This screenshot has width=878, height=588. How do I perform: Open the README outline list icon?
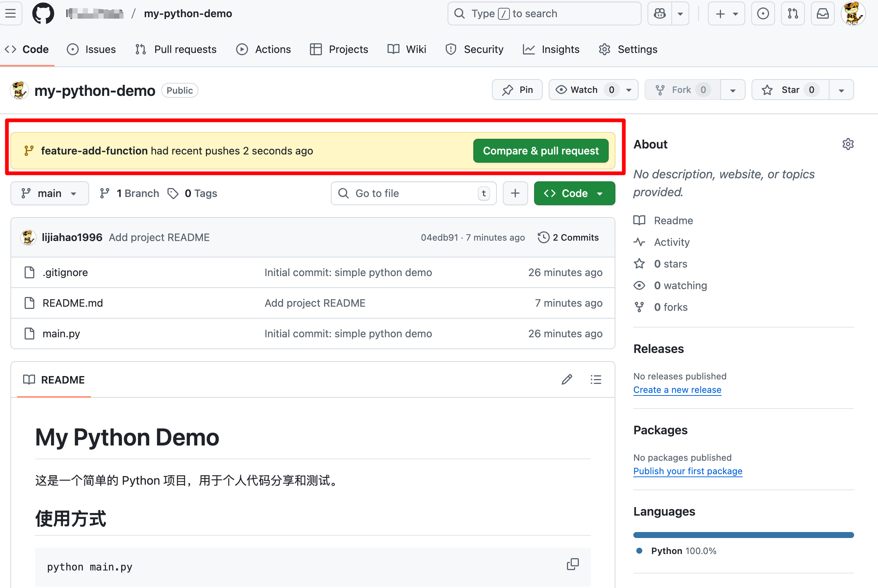596,379
